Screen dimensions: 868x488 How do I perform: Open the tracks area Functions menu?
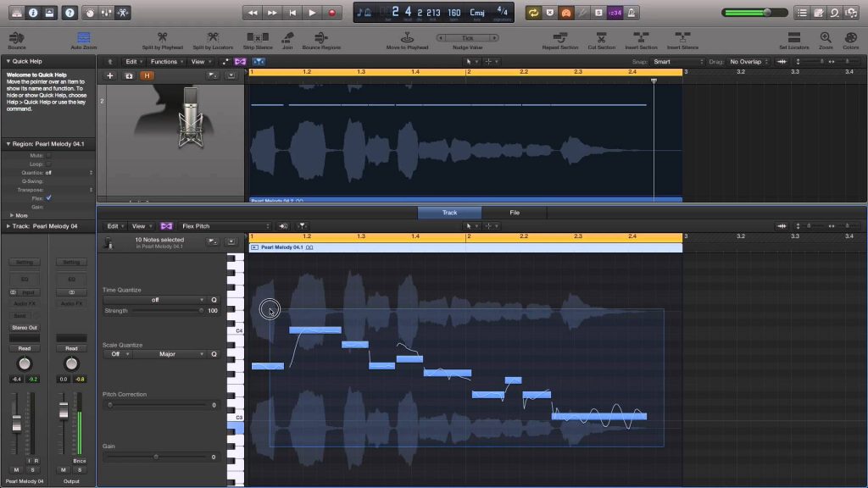(x=167, y=61)
